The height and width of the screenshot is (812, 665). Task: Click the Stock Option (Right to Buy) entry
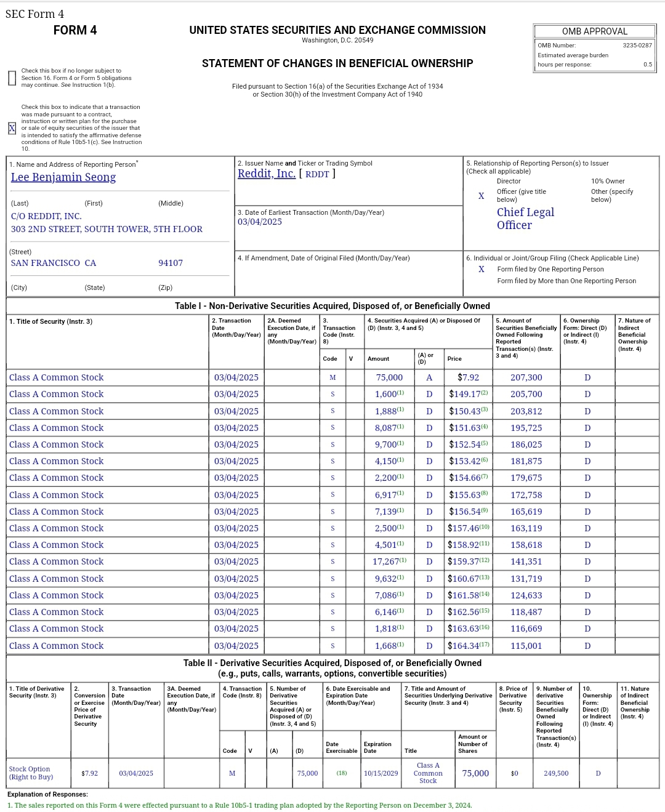click(31, 773)
